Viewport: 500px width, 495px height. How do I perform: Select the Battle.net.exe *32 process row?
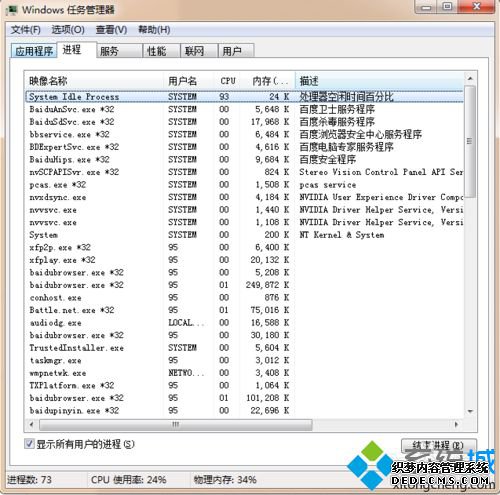(244, 310)
